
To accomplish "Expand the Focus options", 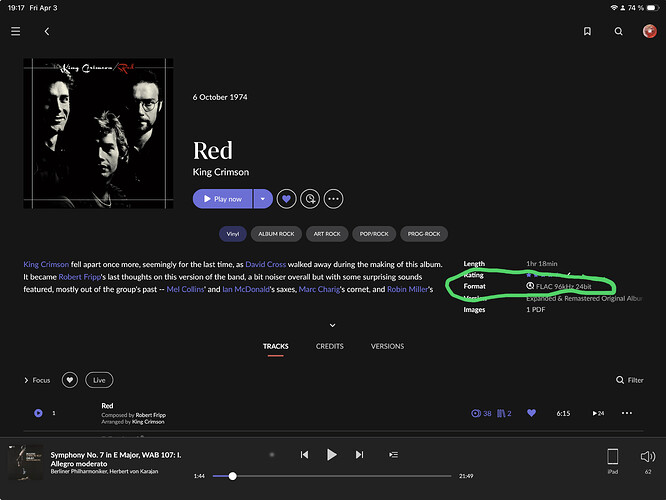I will pos(37,380).
